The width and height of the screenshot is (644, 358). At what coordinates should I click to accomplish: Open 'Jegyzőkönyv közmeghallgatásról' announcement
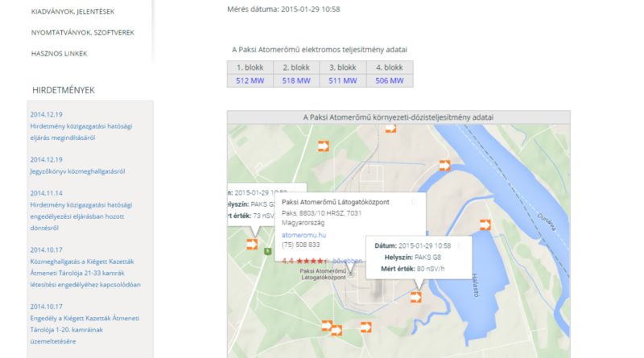[x=77, y=171]
